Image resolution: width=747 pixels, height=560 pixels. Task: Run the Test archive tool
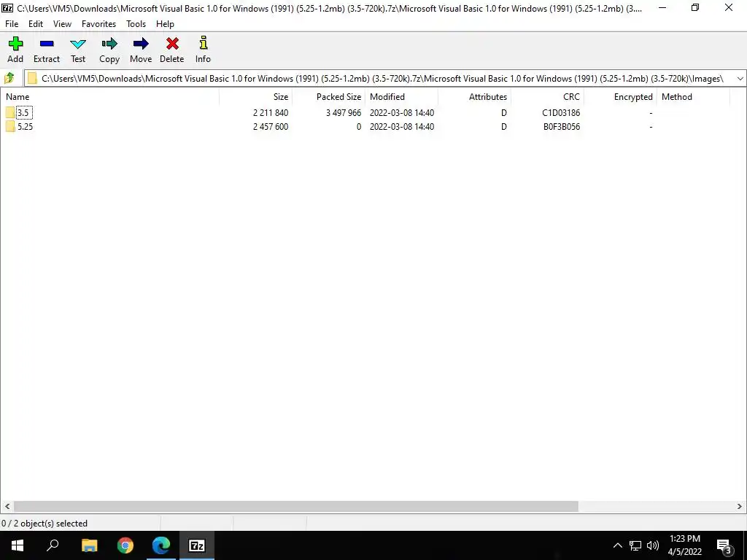[78, 44]
